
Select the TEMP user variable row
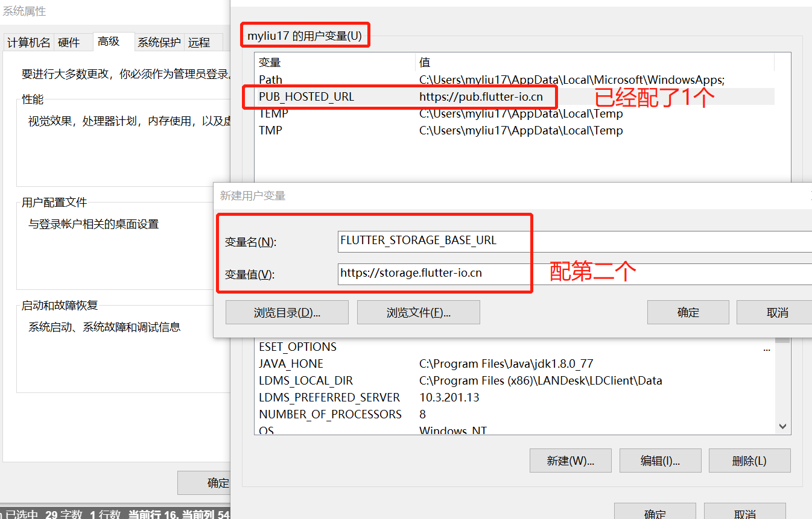515,113
